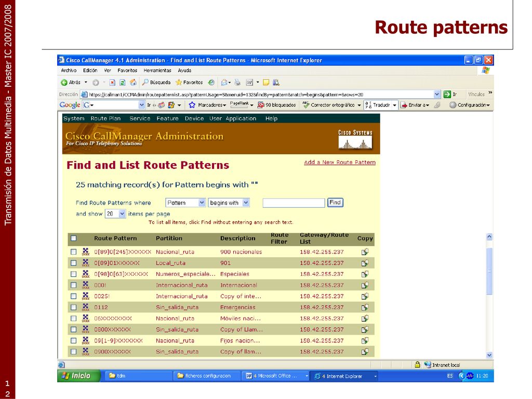The height and width of the screenshot is (399, 532).
Task: Click the Find button
Action: [335, 203]
